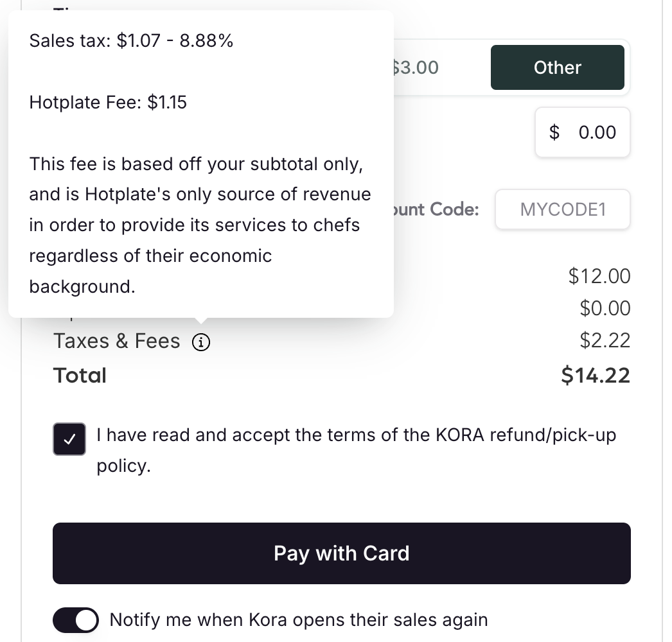
Task: Click the Taxes & Fees label
Action: click(x=116, y=341)
